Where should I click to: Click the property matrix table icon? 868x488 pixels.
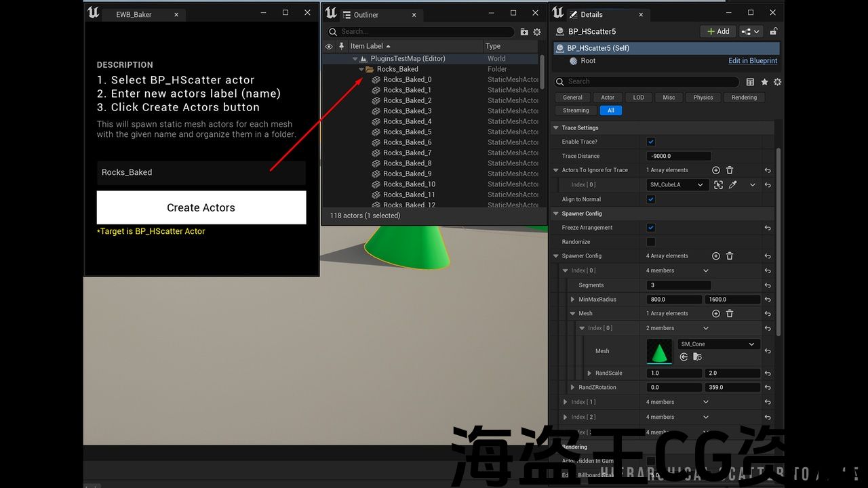(750, 82)
